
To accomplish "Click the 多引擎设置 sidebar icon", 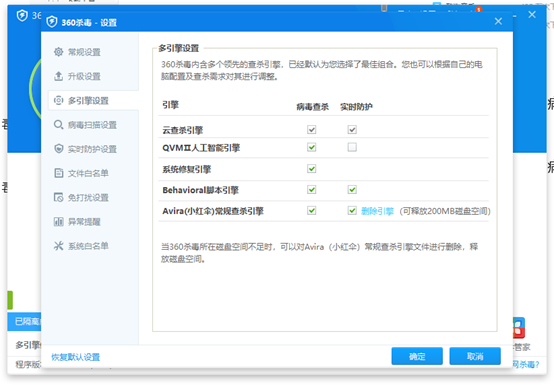I will (58, 100).
